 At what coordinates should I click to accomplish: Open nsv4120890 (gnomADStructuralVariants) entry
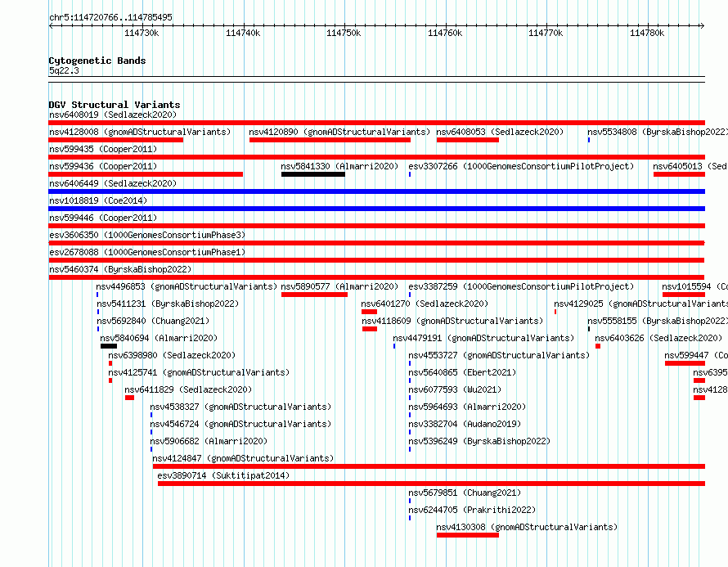coord(339,132)
